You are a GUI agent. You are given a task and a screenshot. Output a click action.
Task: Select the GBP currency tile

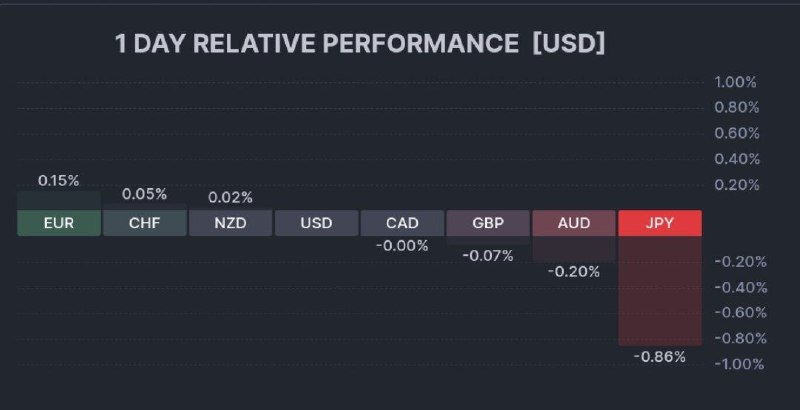[488, 223]
